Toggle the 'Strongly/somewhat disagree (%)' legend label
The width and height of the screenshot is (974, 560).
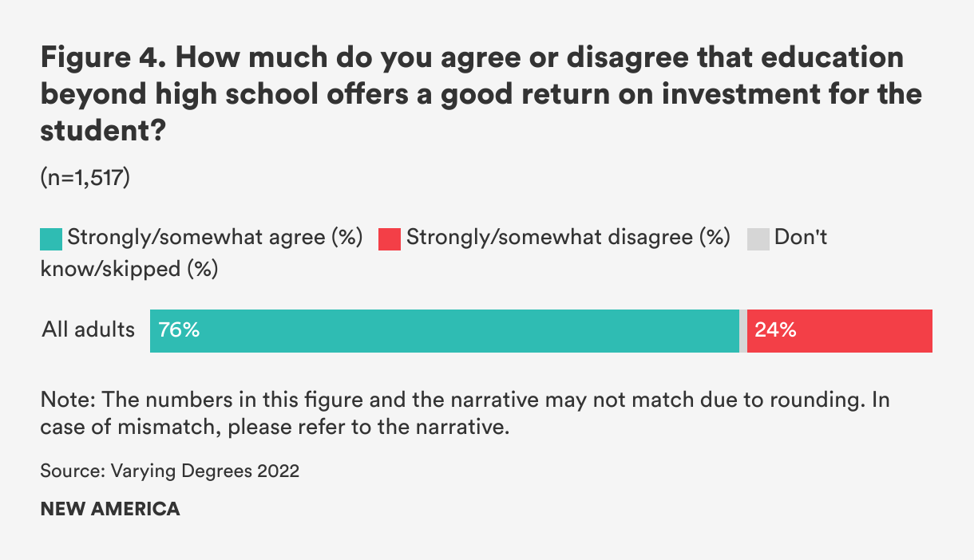pyautogui.click(x=568, y=237)
